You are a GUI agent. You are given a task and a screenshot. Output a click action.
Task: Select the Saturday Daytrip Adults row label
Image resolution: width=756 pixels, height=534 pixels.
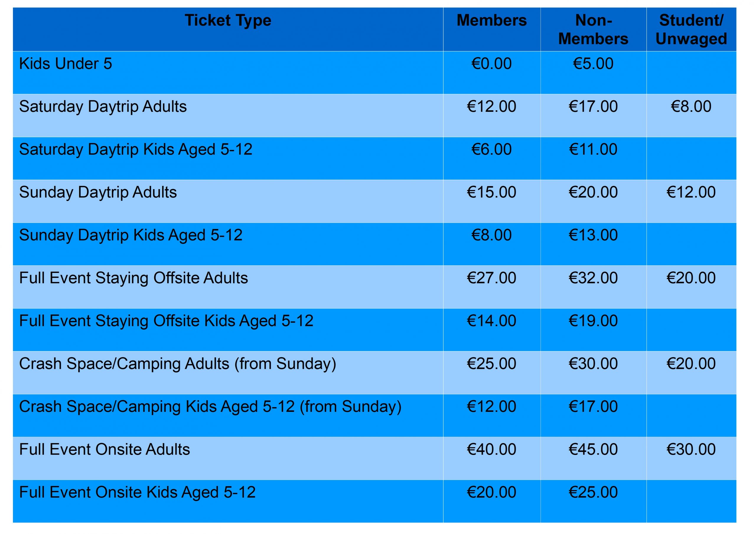click(x=103, y=107)
